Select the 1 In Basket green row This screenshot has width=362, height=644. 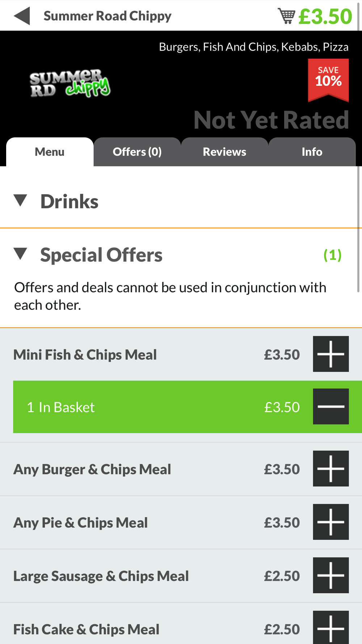tap(188, 407)
